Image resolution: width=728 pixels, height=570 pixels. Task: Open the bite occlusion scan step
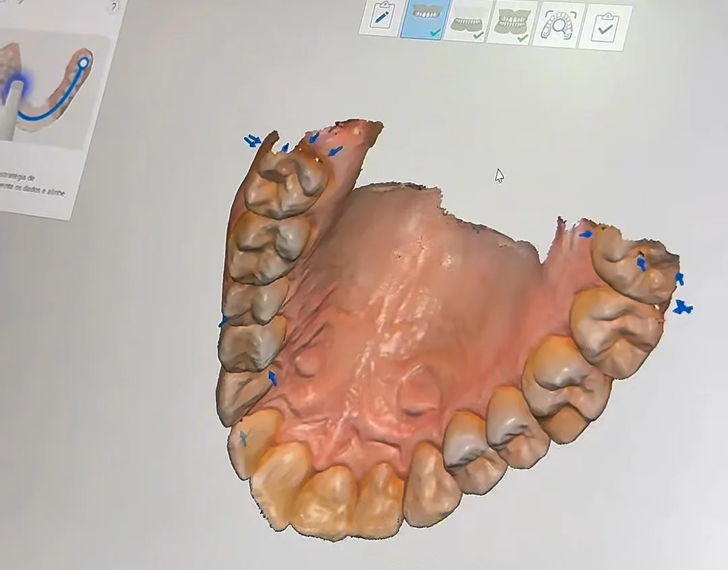[512, 23]
